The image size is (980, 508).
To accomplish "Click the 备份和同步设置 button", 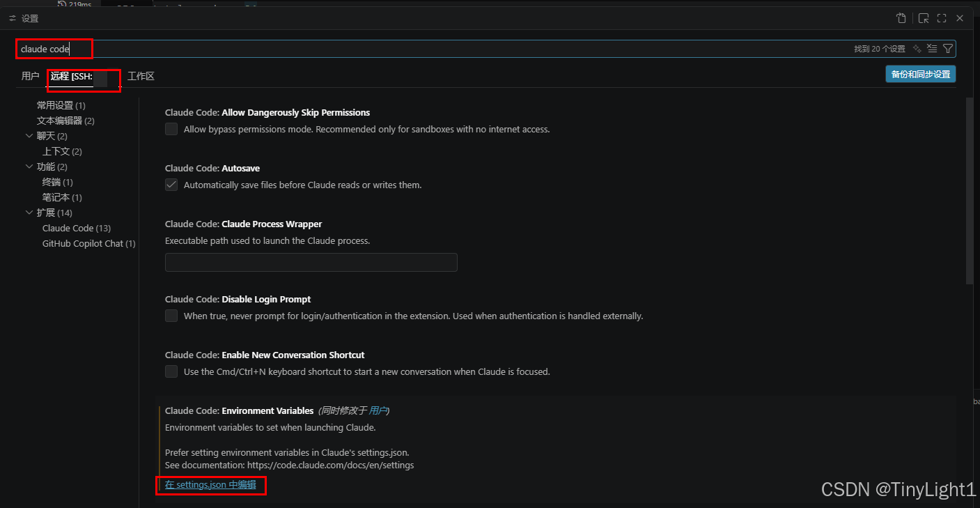I will (x=920, y=74).
